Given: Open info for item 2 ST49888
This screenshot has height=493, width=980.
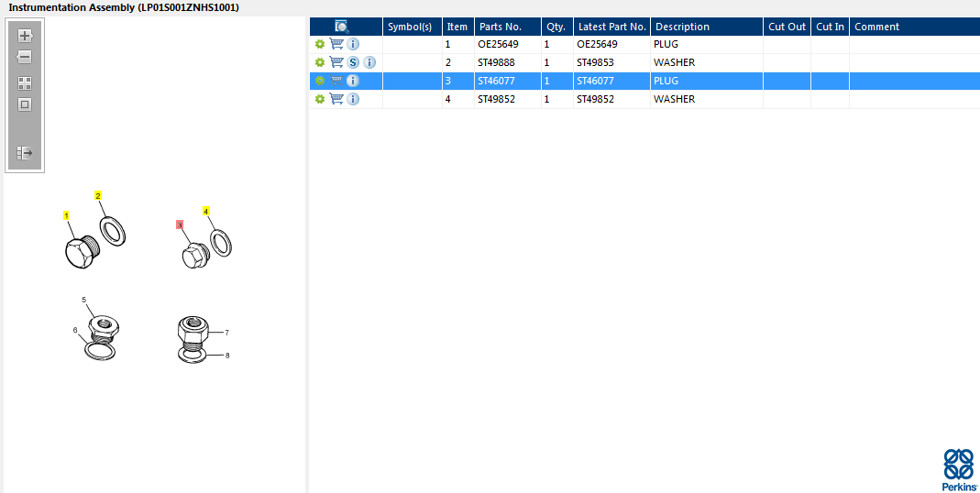Looking at the screenshot, I should (370, 62).
